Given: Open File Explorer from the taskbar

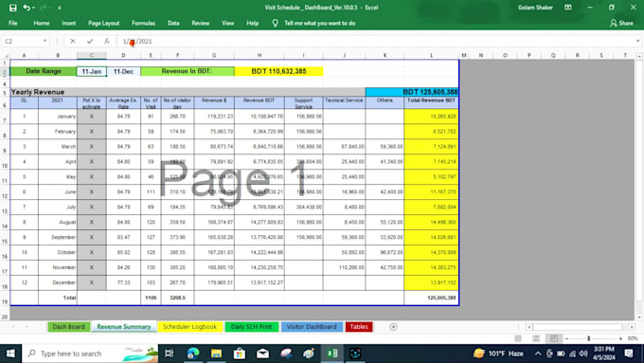Looking at the screenshot, I should [x=216, y=354].
